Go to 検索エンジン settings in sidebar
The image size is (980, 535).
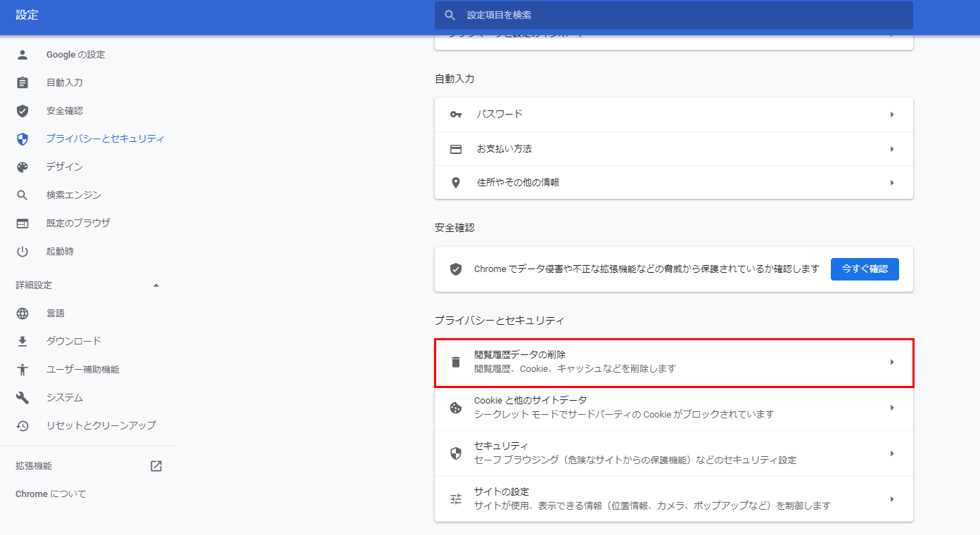pyautogui.click(x=74, y=195)
